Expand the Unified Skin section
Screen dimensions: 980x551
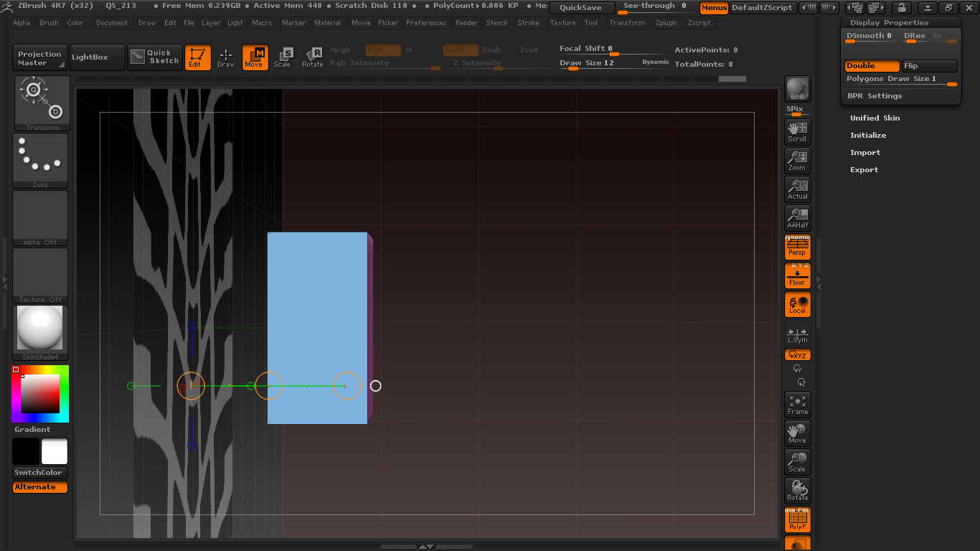click(x=875, y=118)
